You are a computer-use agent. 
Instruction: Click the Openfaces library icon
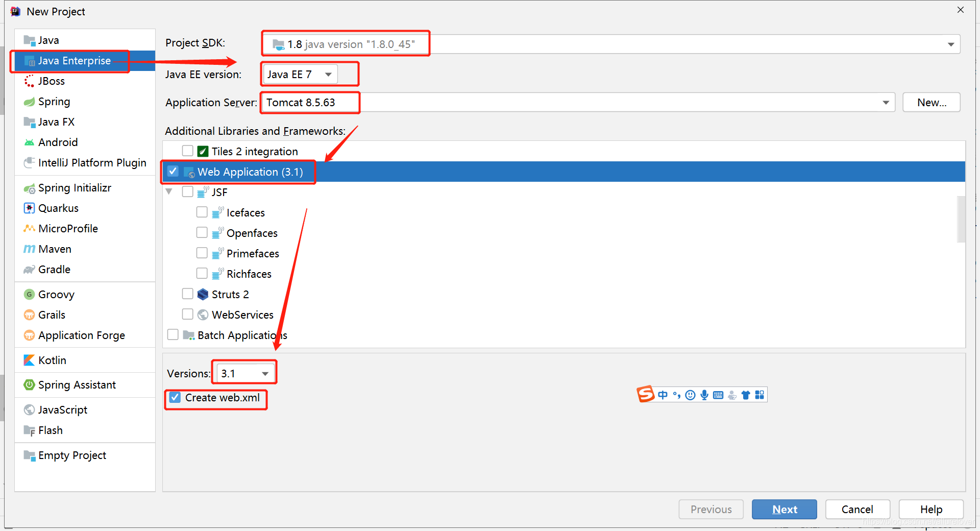[217, 233]
